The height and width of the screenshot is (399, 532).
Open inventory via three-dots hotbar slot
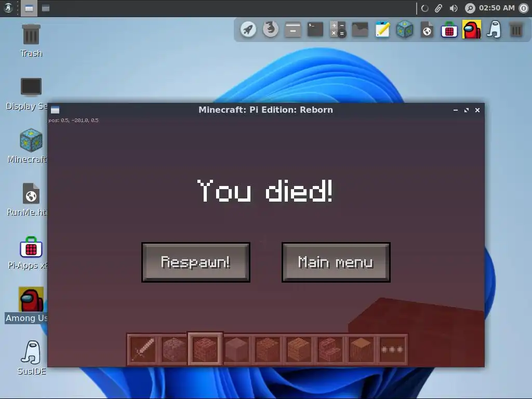392,350
